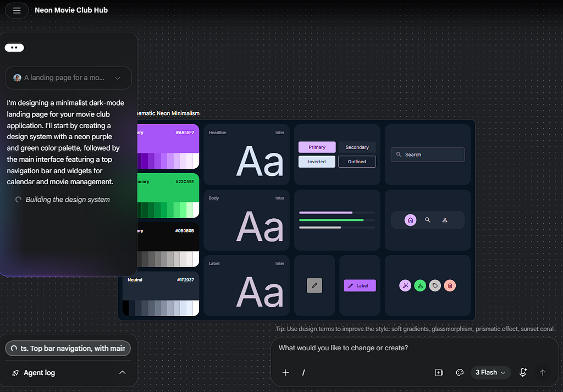Click the gray progress bar
Viewport: 563px width, 392px height.
[x=320, y=227]
